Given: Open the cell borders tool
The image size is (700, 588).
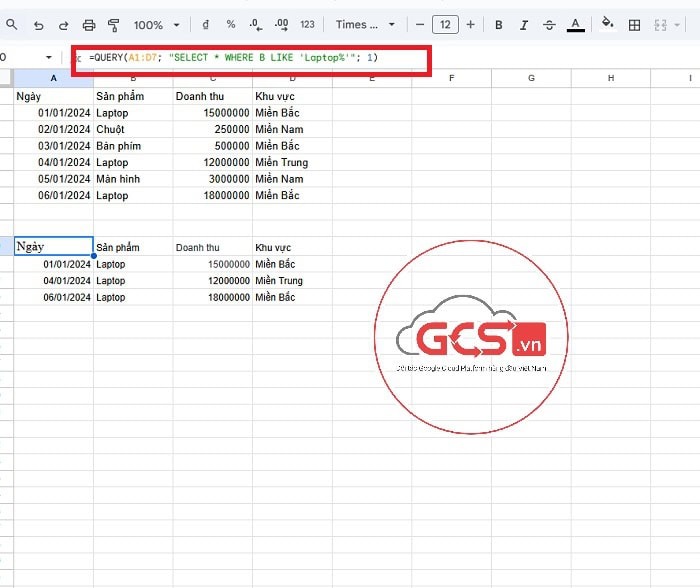Looking at the screenshot, I should [634, 25].
